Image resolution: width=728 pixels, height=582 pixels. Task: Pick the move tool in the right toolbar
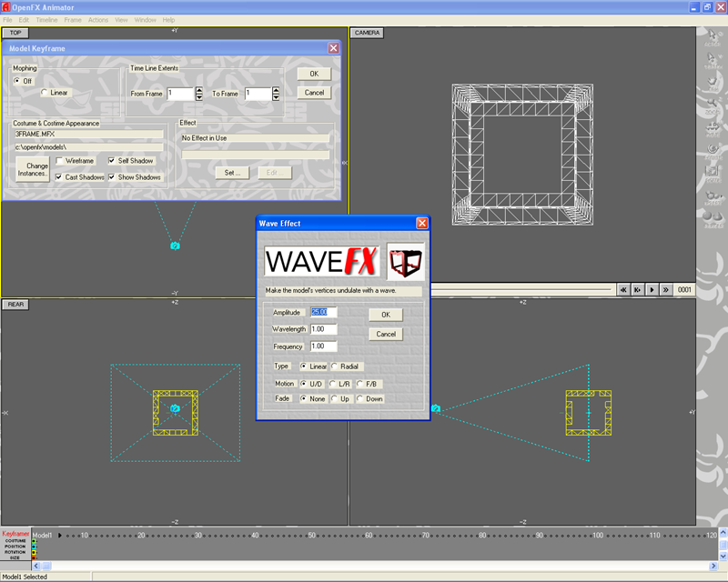click(x=713, y=127)
